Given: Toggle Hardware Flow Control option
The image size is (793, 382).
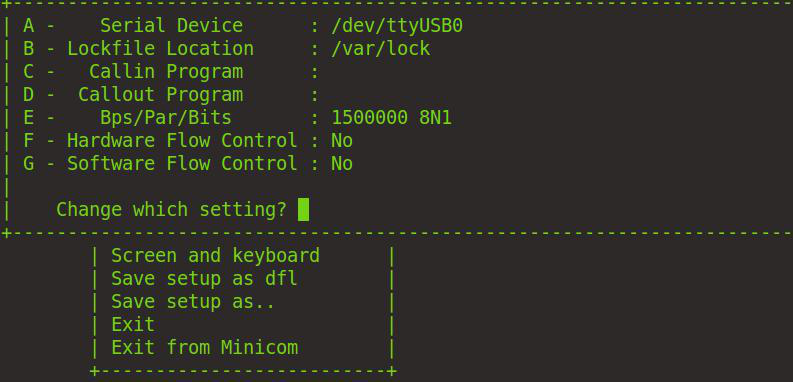Looking at the screenshot, I should (x=188, y=140).
